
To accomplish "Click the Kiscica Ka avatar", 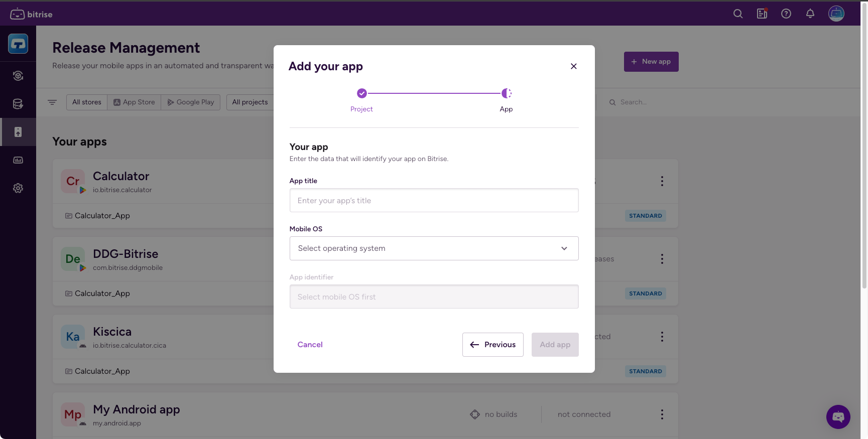I will click(x=73, y=337).
